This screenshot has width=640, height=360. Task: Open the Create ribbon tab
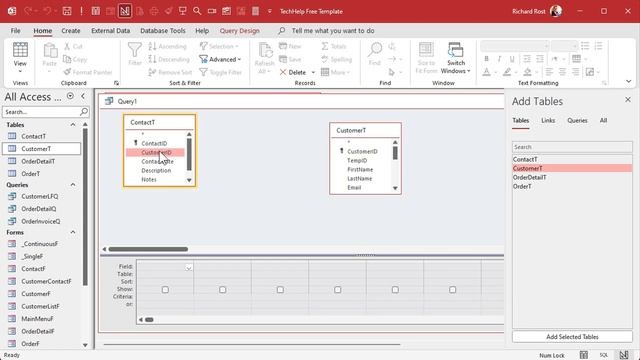[x=71, y=31]
